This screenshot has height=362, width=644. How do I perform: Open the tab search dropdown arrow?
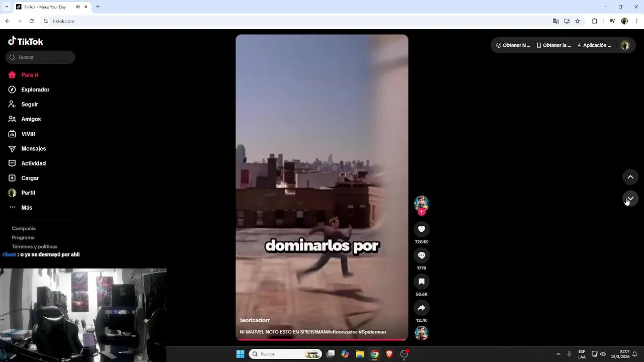[x=6, y=7]
